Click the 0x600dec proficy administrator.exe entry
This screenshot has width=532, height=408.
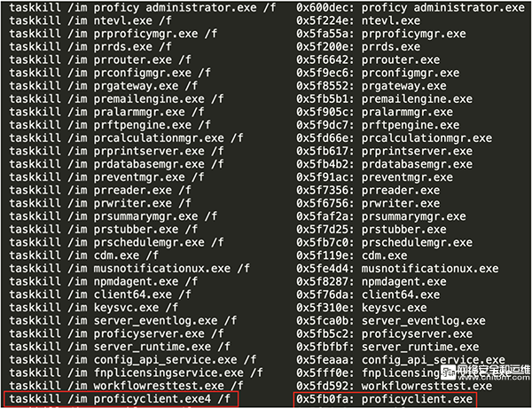click(x=411, y=7)
